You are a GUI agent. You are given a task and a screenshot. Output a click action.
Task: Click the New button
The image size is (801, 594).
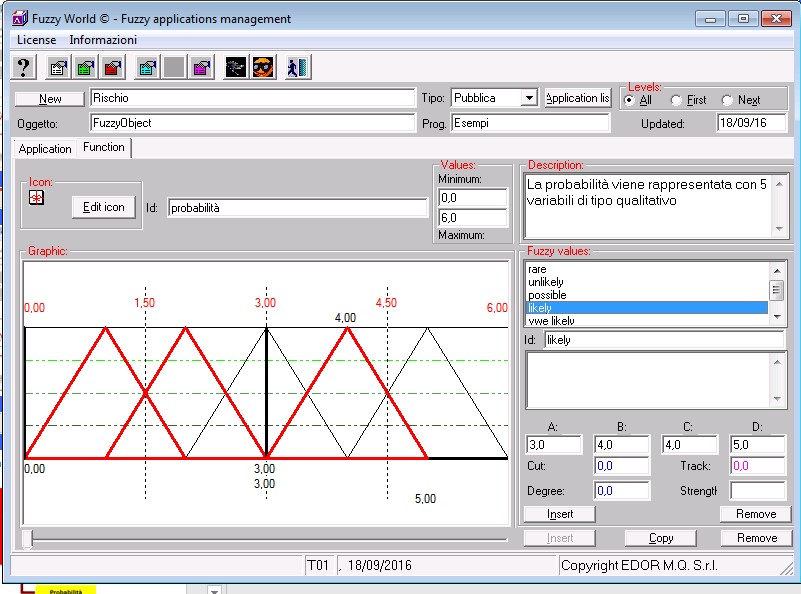[50, 99]
